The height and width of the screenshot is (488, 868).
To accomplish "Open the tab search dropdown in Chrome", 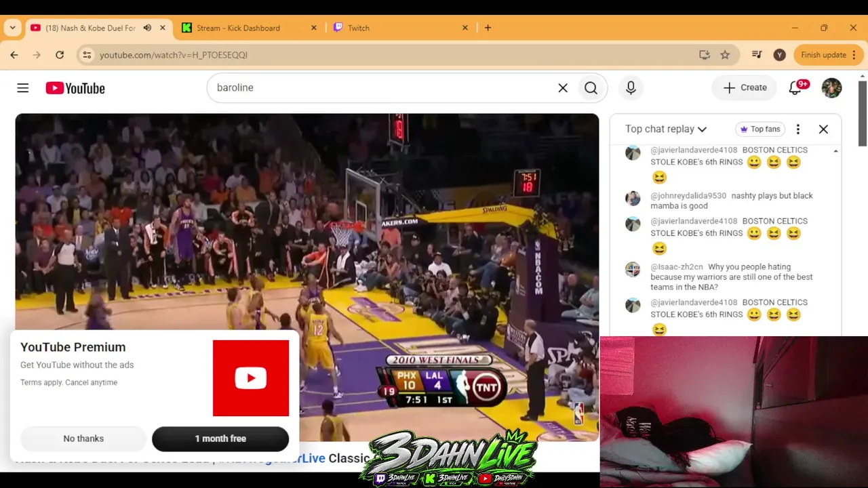I will point(13,28).
